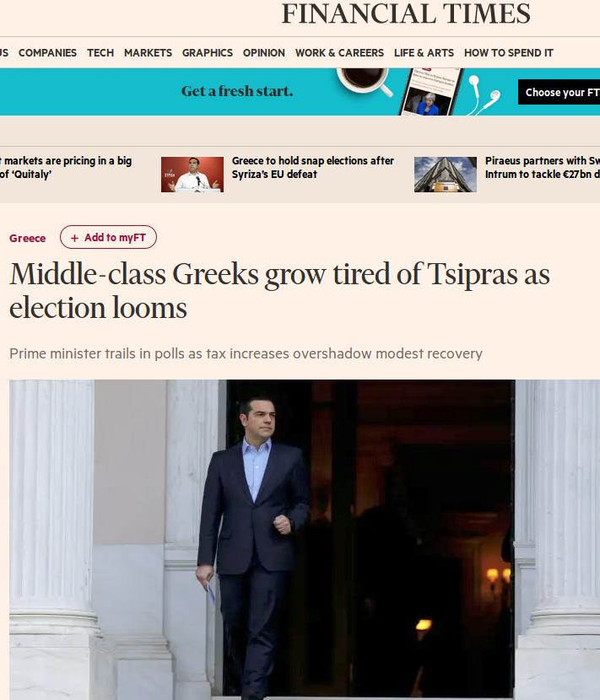Read Greece to hold snap elections story
Image resolution: width=600 pixels, height=700 pixels.
pyautogui.click(x=313, y=168)
